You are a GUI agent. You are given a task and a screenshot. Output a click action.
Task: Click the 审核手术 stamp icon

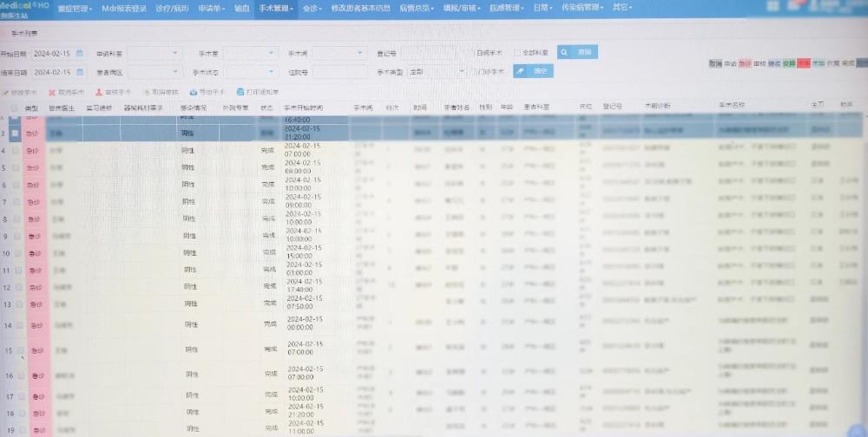point(99,91)
